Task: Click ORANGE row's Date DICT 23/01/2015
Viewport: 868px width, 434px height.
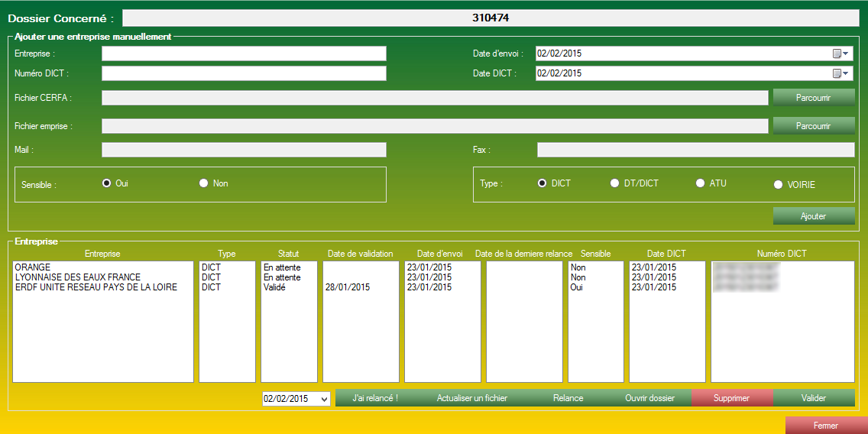Action: (654, 267)
